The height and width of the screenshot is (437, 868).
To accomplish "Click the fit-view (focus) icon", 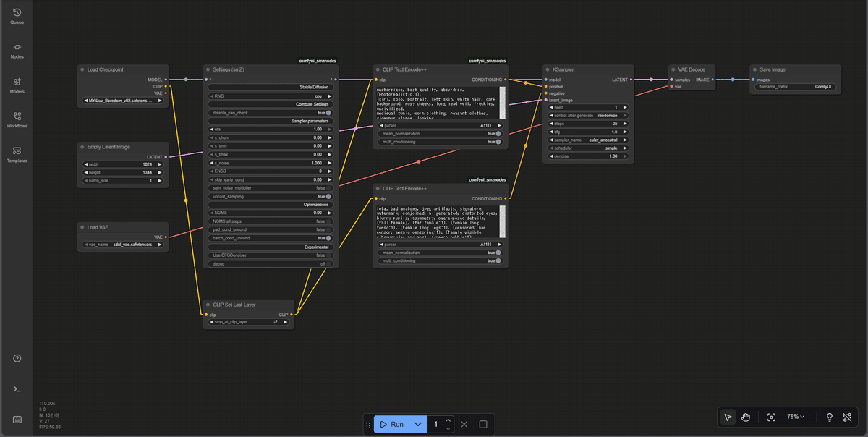I will (x=771, y=417).
